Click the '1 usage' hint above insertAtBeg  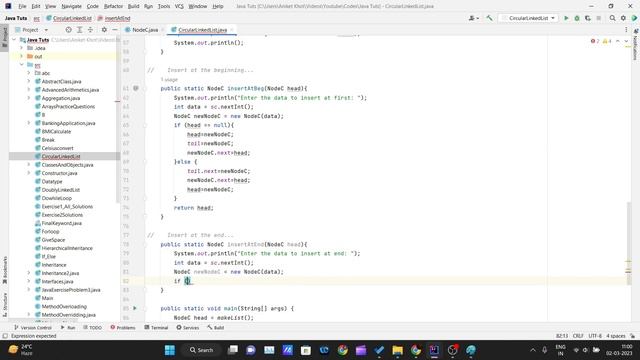point(169,80)
